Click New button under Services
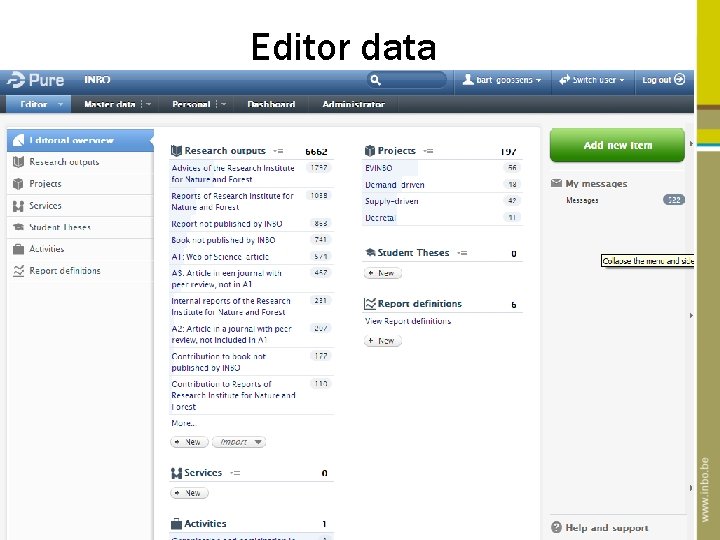This screenshot has width=720, height=540. [189, 493]
